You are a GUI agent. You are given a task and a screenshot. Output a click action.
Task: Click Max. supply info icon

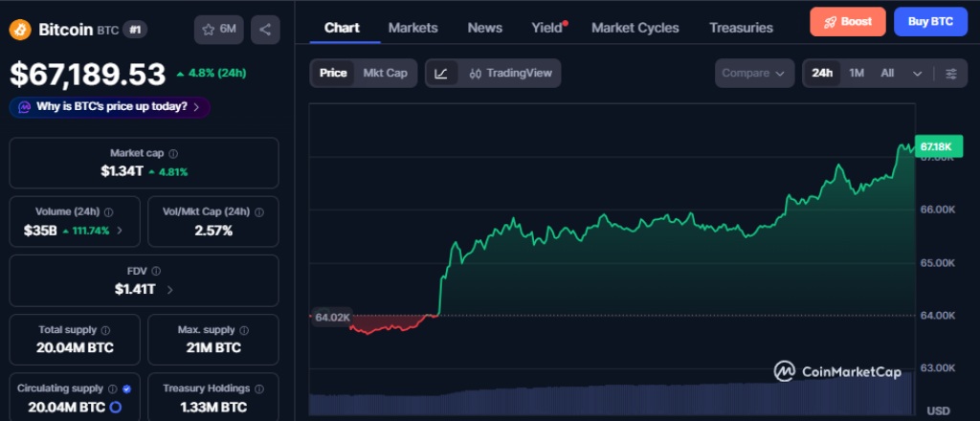pyautogui.click(x=244, y=330)
